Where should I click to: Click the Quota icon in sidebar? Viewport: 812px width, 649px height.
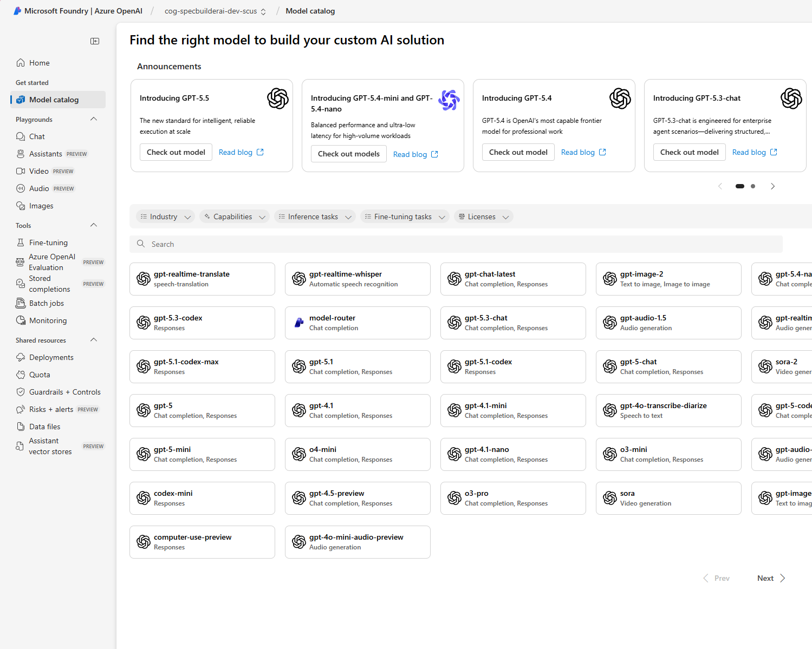pyautogui.click(x=21, y=375)
